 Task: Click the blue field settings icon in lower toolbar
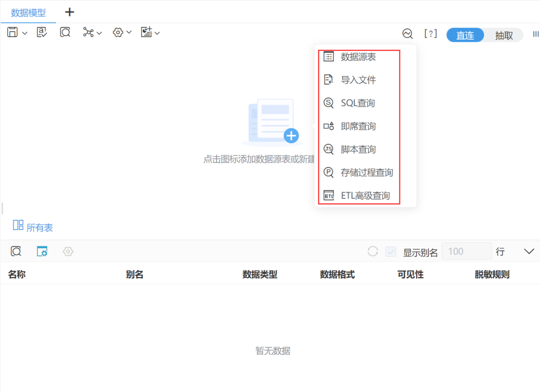click(x=41, y=251)
